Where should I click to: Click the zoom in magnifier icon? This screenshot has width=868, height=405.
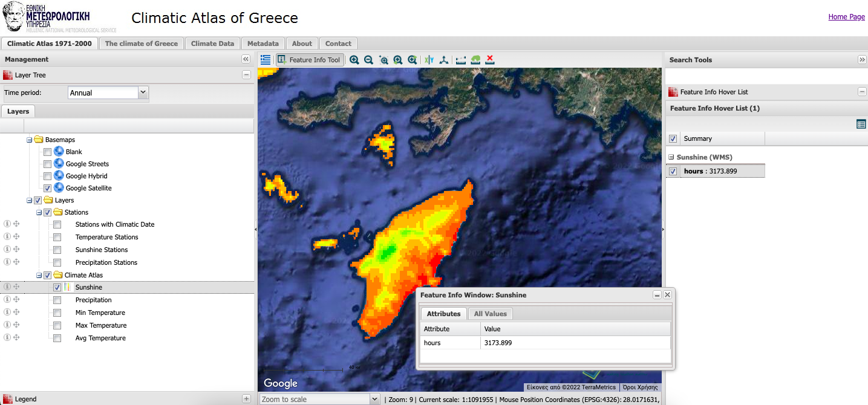point(354,60)
